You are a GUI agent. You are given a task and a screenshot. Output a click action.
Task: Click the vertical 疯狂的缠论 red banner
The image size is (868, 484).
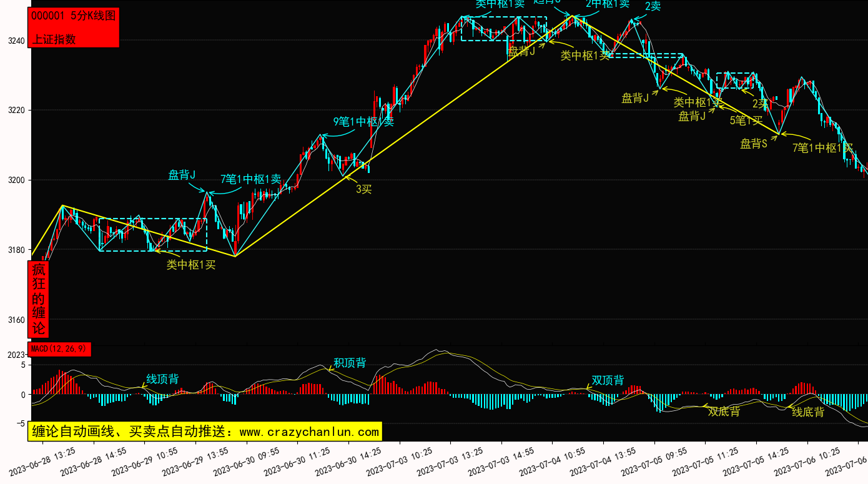pos(39,299)
